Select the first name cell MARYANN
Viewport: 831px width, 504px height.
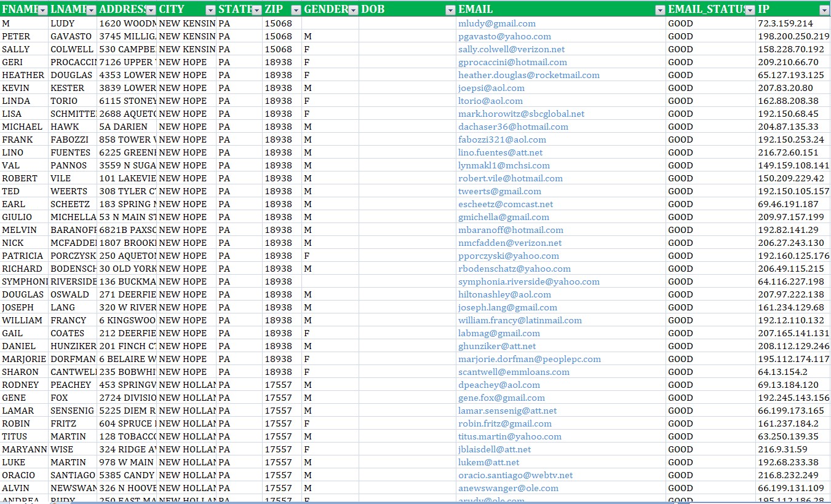coord(24,449)
